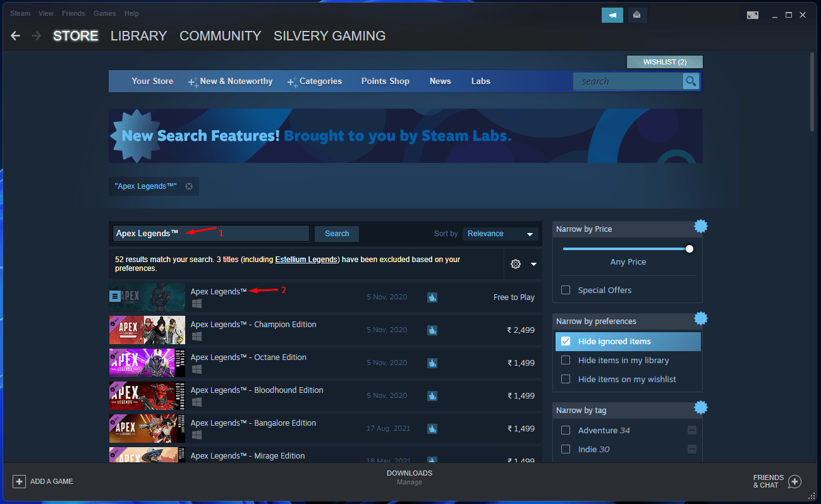The width and height of the screenshot is (821, 504).
Task: Uncheck Hide ignored items
Action: (566, 341)
